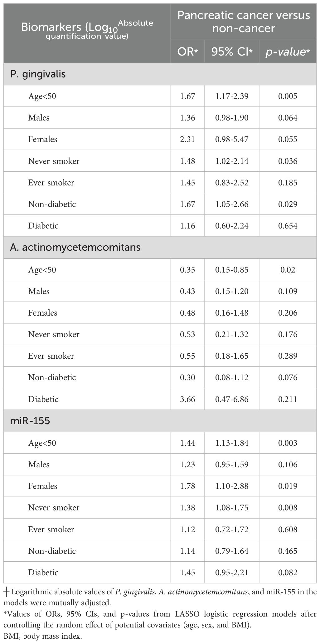Screen dimensions: 320x644
Task: Click p-value 0.654 cell
Action: (288, 226)
